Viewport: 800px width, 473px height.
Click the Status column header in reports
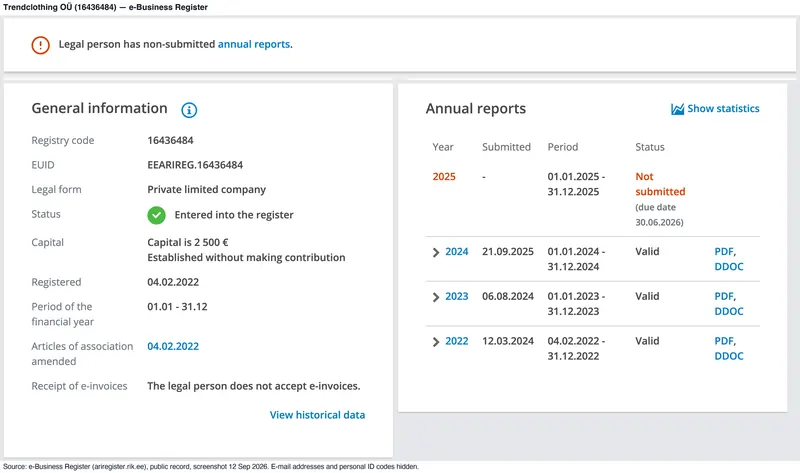(649, 147)
